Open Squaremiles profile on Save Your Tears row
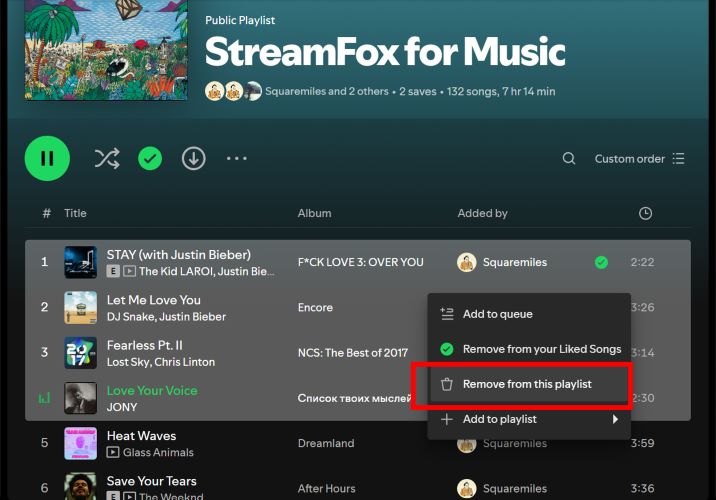The image size is (716, 500). [515, 488]
